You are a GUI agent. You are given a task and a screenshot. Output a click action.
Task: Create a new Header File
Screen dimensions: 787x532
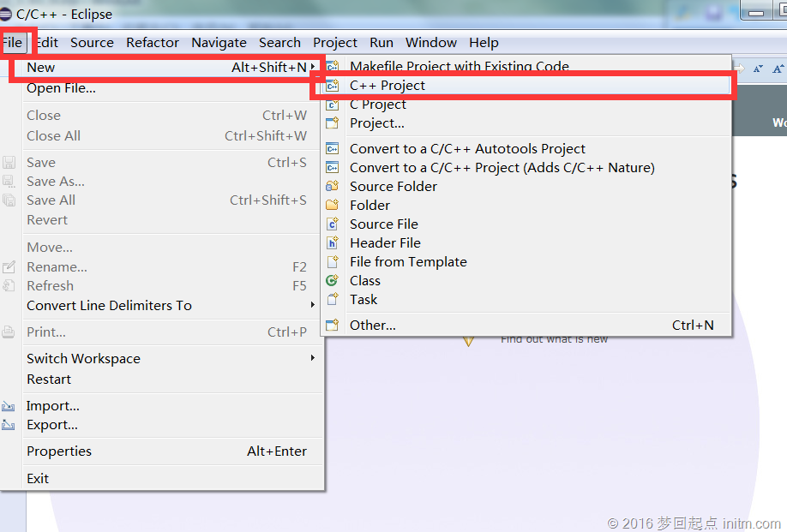[x=526, y=243]
